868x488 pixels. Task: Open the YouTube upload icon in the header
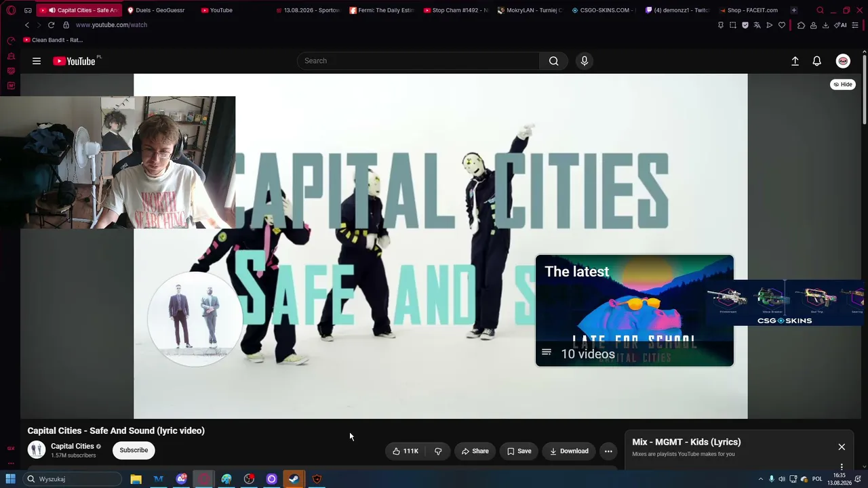pyautogui.click(x=795, y=61)
